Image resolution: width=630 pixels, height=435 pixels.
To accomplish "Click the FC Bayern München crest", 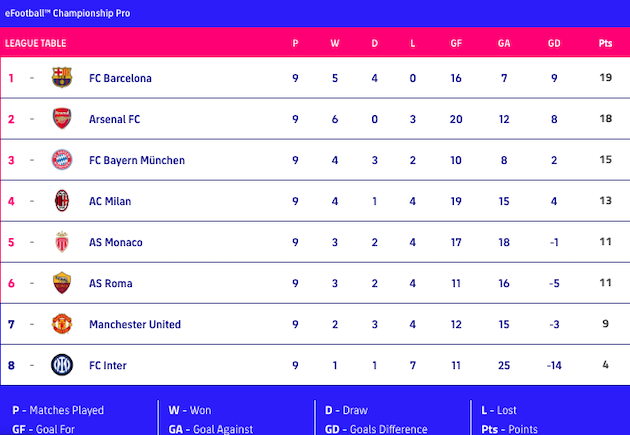I will (x=62, y=160).
